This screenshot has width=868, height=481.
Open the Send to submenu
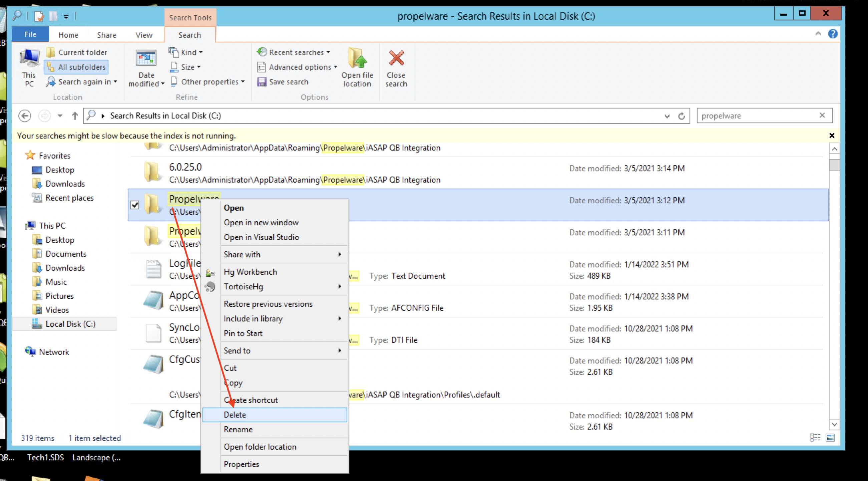275,350
